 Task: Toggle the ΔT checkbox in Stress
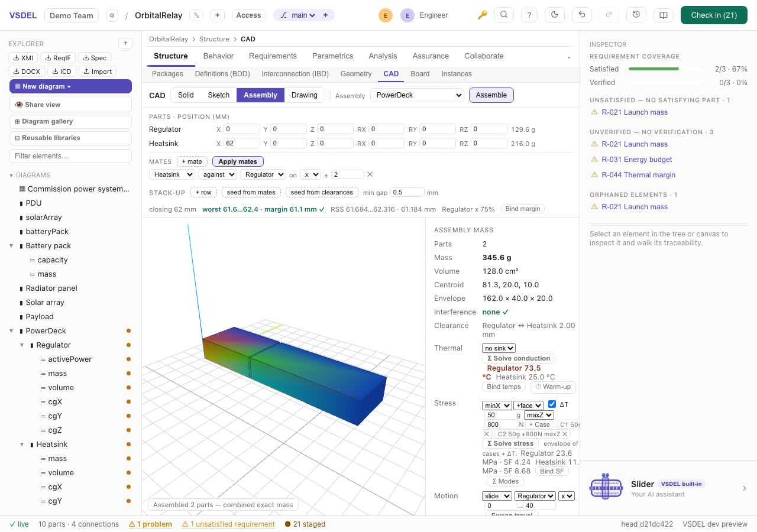[552, 404]
